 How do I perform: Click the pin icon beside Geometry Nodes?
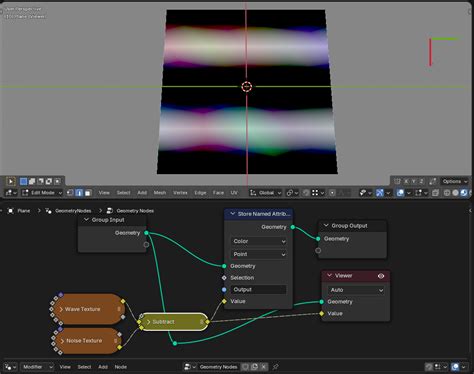(275, 367)
